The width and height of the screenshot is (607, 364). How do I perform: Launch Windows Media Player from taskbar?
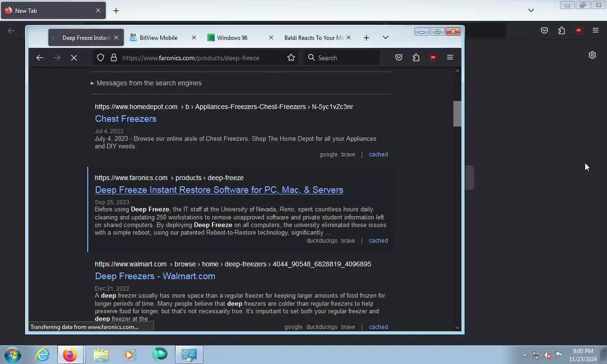tap(129, 355)
